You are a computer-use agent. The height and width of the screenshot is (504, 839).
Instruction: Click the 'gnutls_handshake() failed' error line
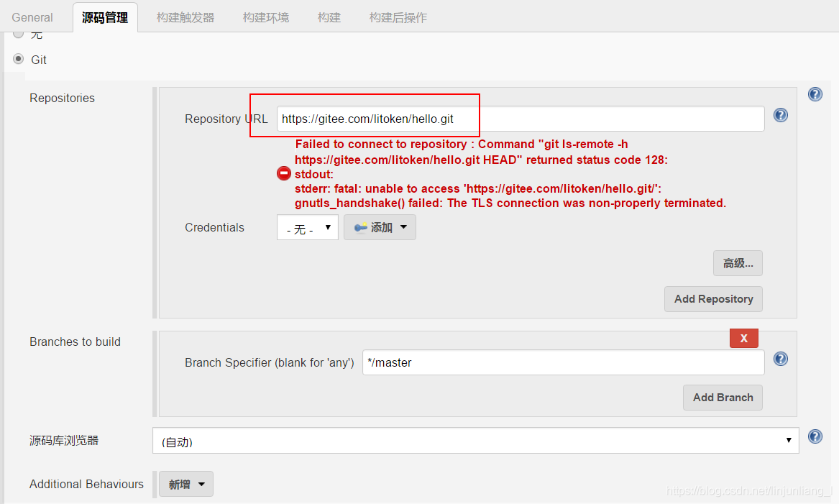510,203
